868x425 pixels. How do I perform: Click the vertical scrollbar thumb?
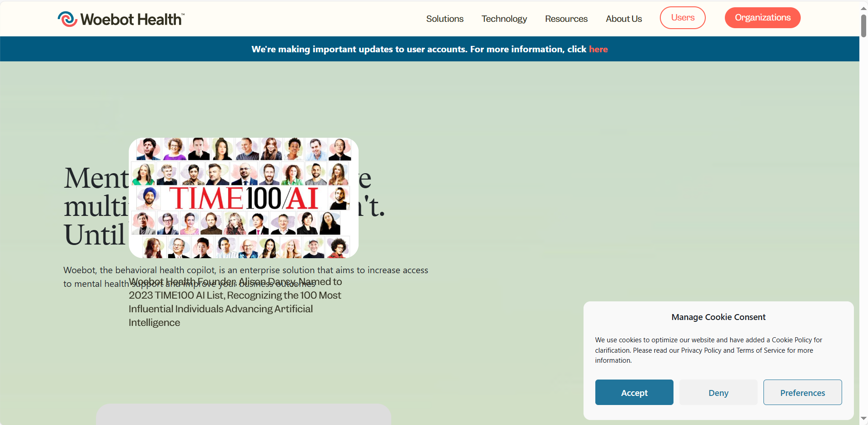863,25
